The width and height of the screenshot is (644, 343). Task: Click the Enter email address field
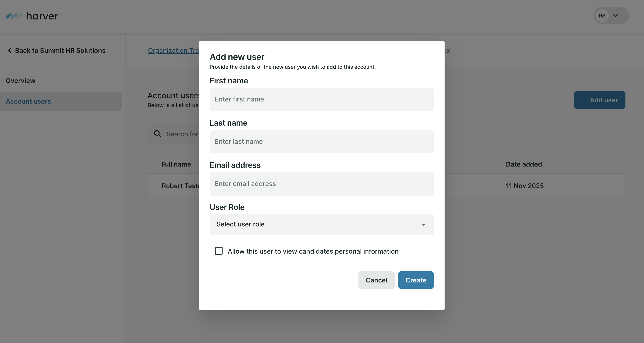tap(322, 184)
